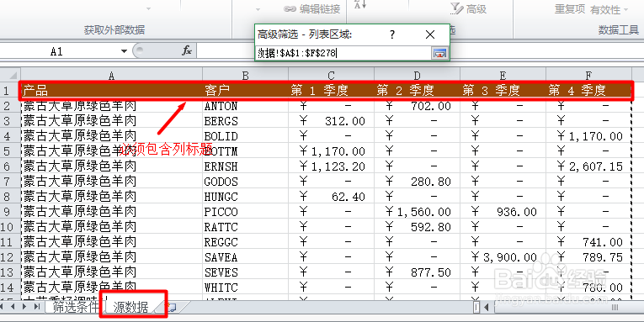This screenshot has width=644, height=322.
Task: Click the 第 1 季度 header cell
Action: pos(331,90)
